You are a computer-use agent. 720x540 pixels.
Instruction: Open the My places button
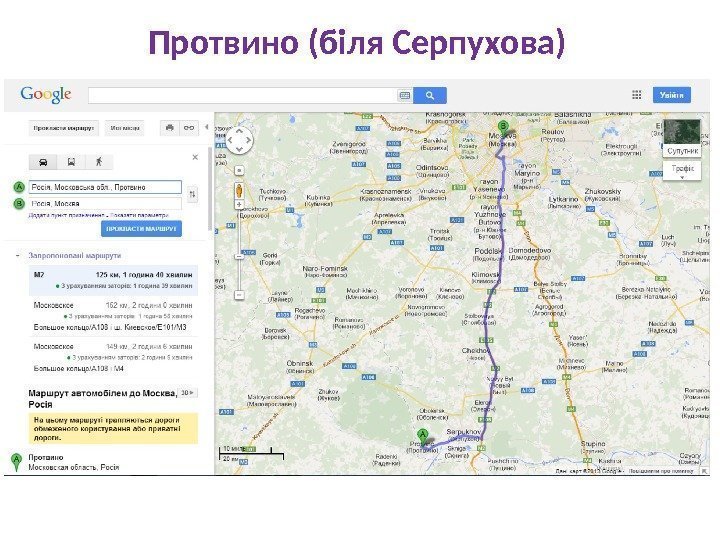pyautogui.click(x=124, y=128)
